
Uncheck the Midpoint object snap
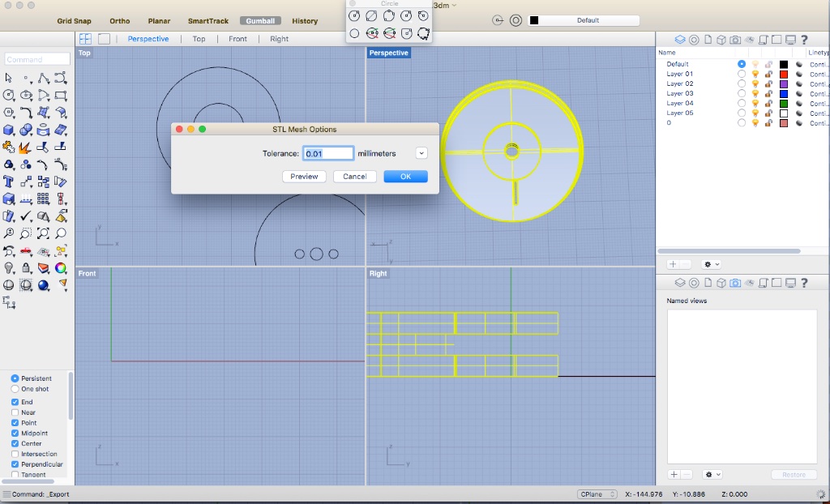tap(15, 433)
